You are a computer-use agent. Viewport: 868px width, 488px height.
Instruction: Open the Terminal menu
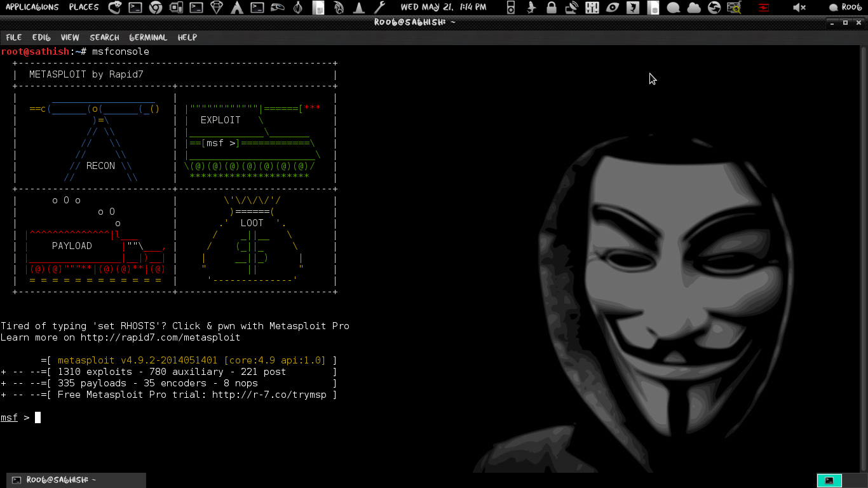pyautogui.click(x=148, y=37)
